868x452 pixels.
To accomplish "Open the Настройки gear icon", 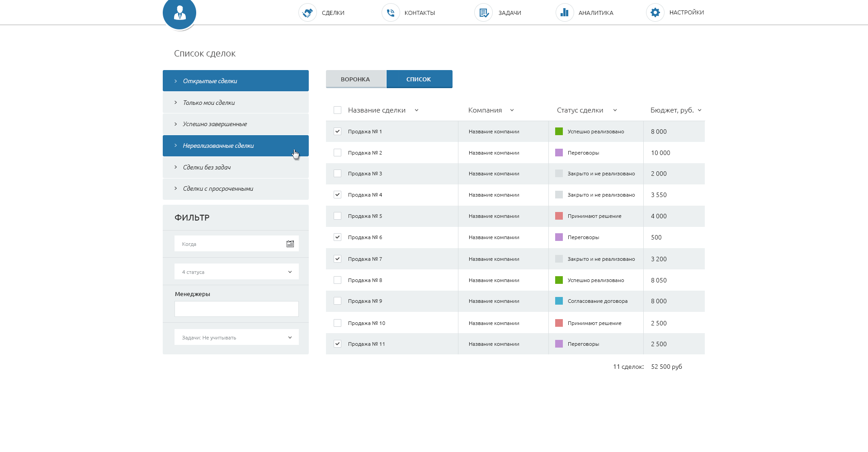I will [655, 13].
